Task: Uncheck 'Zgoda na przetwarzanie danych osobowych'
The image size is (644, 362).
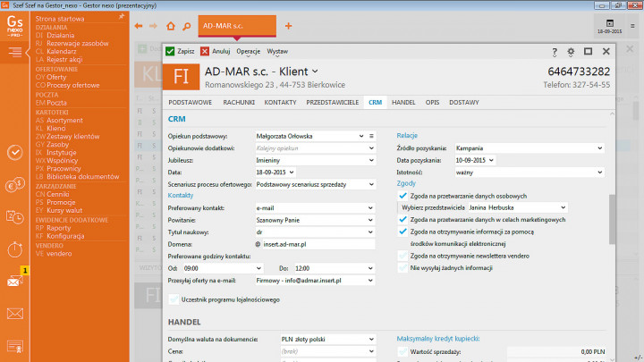Action: click(x=402, y=195)
